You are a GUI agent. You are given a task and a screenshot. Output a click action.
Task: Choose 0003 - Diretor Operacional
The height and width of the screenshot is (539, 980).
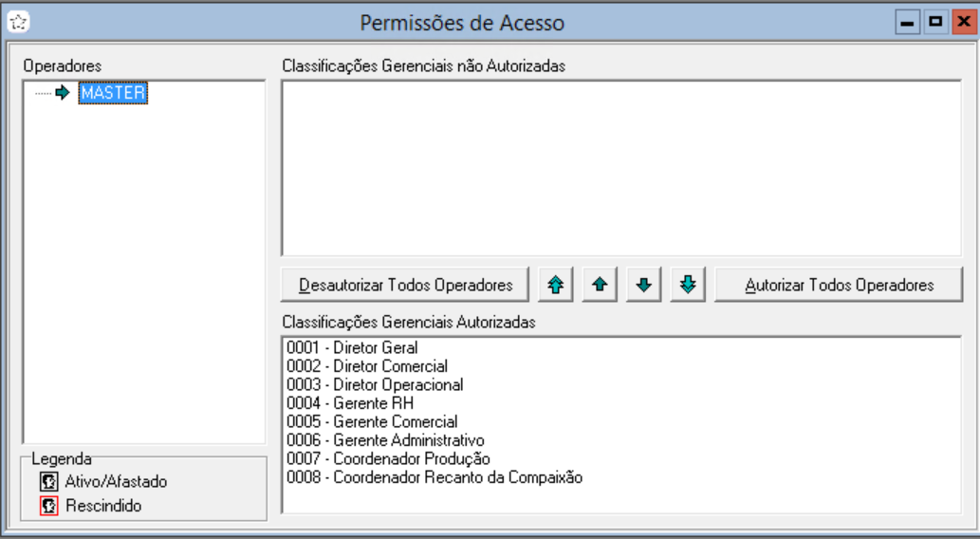pos(374,384)
